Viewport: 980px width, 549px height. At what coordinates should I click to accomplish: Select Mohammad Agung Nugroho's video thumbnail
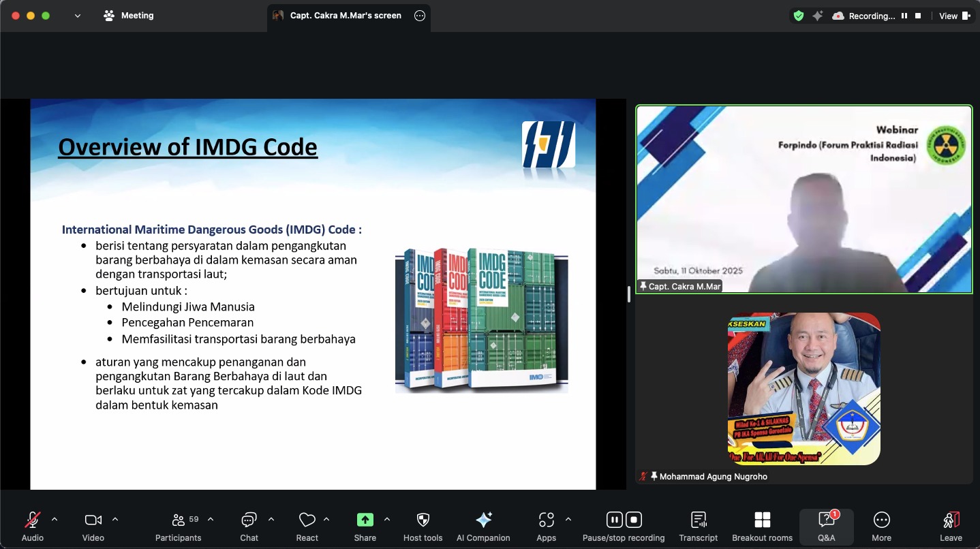pyautogui.click(x=803, y=389)
